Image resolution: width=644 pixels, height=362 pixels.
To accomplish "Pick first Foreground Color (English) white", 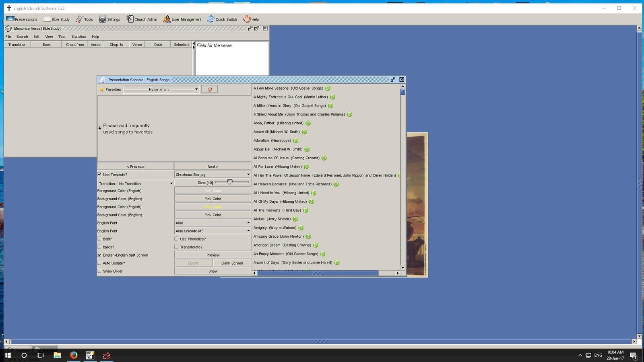I will pyautogui.click(x=213, y=191).
